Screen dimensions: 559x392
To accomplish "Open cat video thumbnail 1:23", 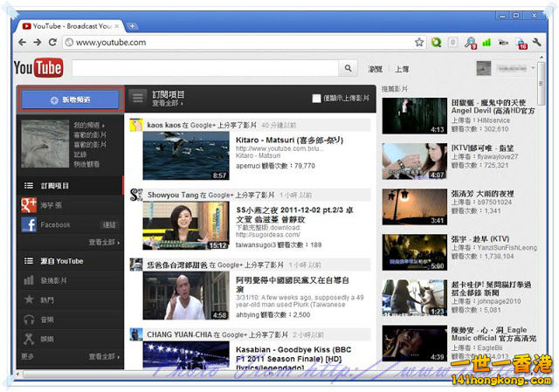I will 415,298.
